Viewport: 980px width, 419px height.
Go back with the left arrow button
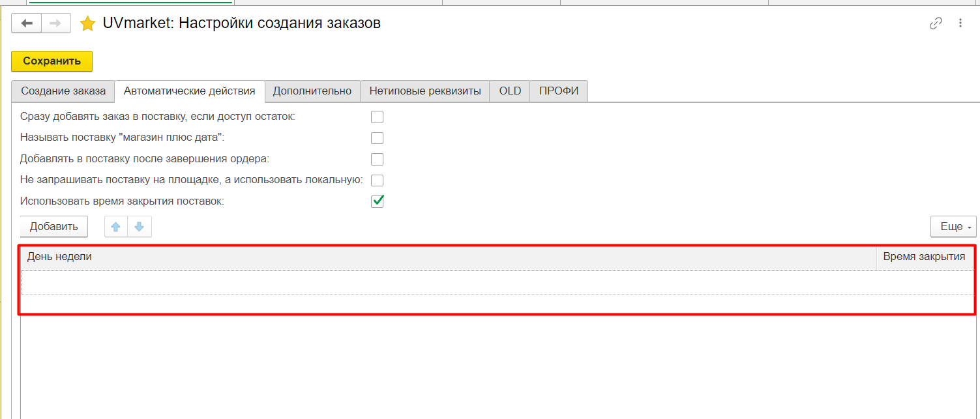pos(27,23)
